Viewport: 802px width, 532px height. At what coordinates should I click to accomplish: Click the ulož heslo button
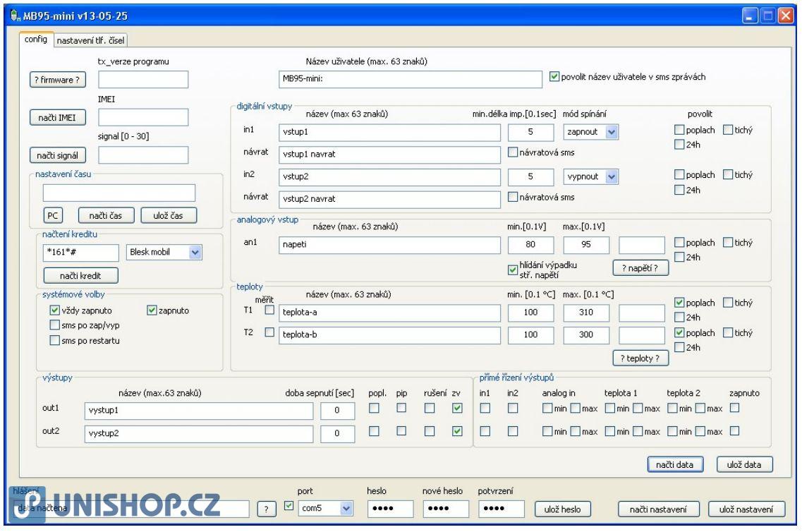[563, 509]
